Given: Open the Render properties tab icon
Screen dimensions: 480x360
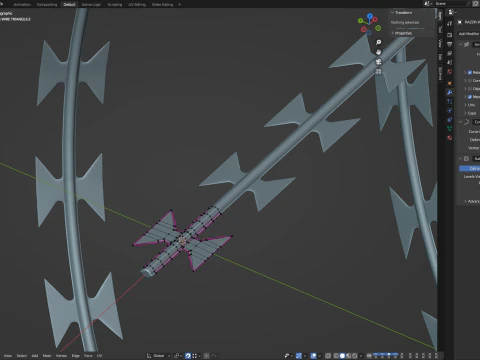Looking at the screenshot, I should (450, 35).
